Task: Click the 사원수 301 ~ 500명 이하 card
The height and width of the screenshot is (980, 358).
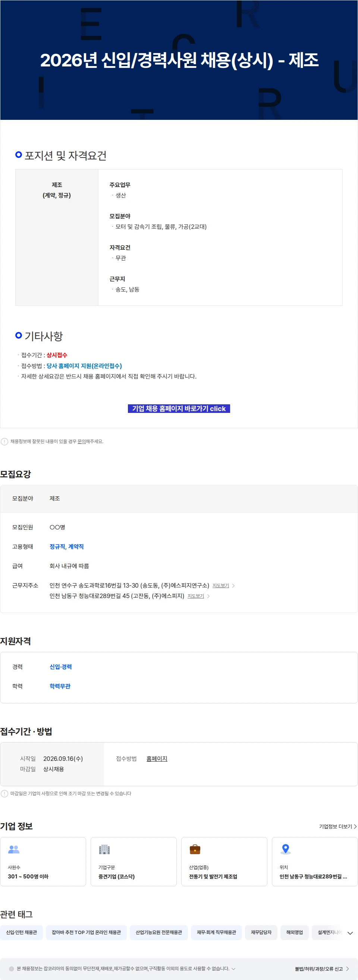Action: tap(43, 862)
